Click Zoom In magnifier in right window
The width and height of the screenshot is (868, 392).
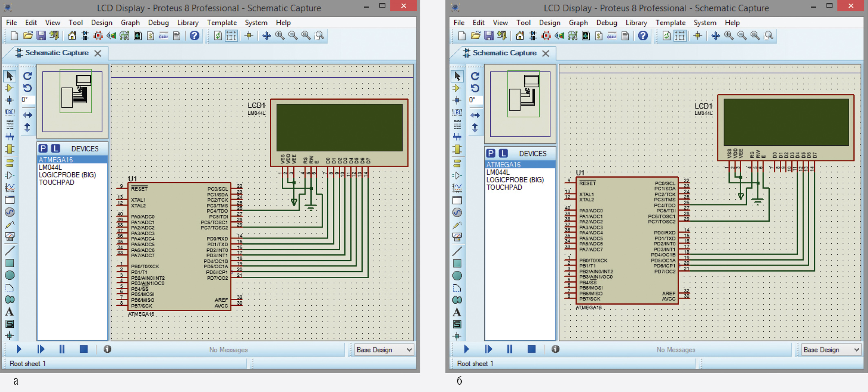(728, 36)
